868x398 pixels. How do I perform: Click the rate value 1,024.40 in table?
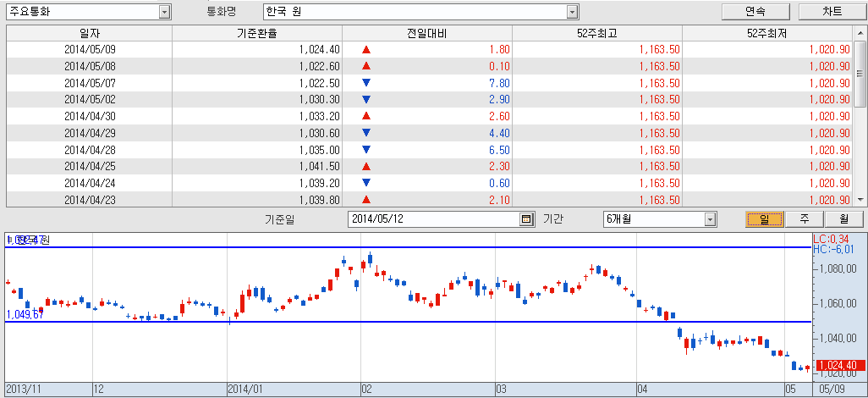coord(320,49)
